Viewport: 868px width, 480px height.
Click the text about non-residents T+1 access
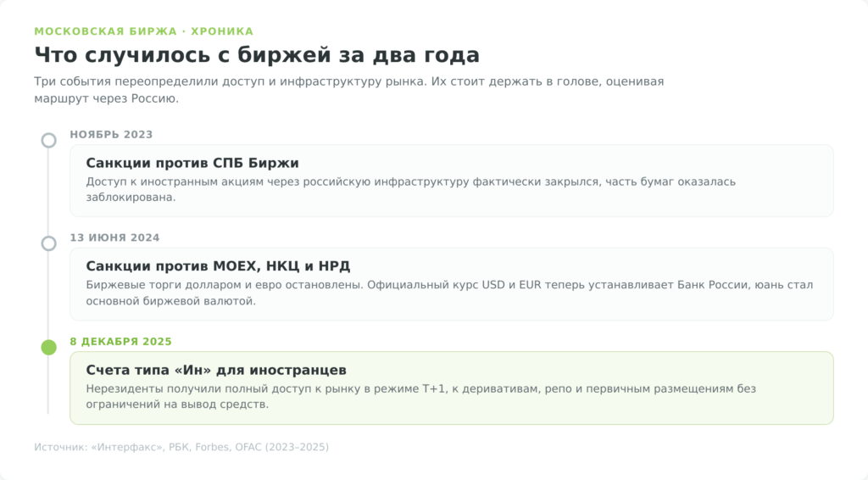(420, 396)
